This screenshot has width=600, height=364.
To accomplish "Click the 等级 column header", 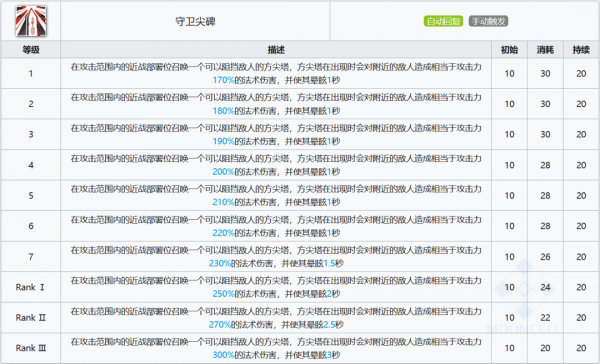I will 31,50.
